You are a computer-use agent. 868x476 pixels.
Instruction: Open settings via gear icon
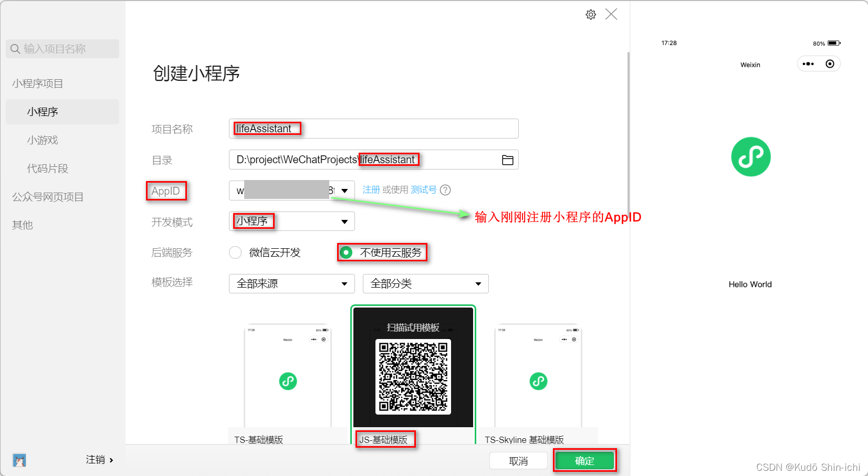click(591, 15)
